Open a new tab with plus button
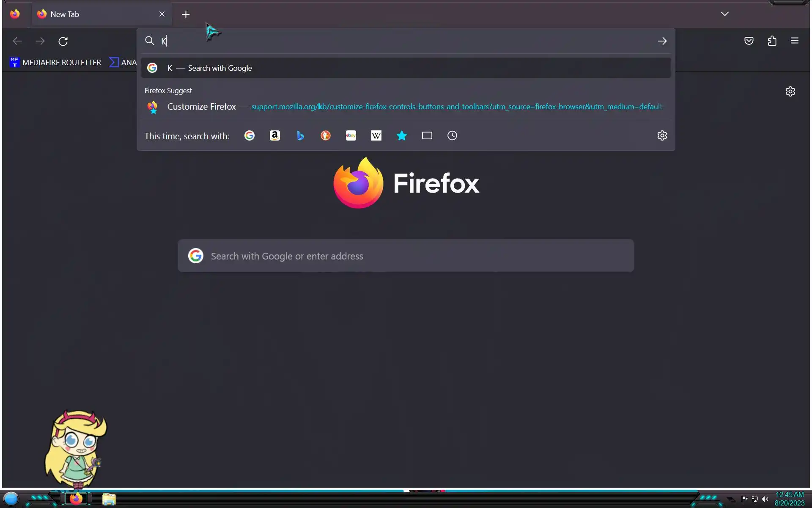The width and height of the screenshot is (812, 508). 186,14
